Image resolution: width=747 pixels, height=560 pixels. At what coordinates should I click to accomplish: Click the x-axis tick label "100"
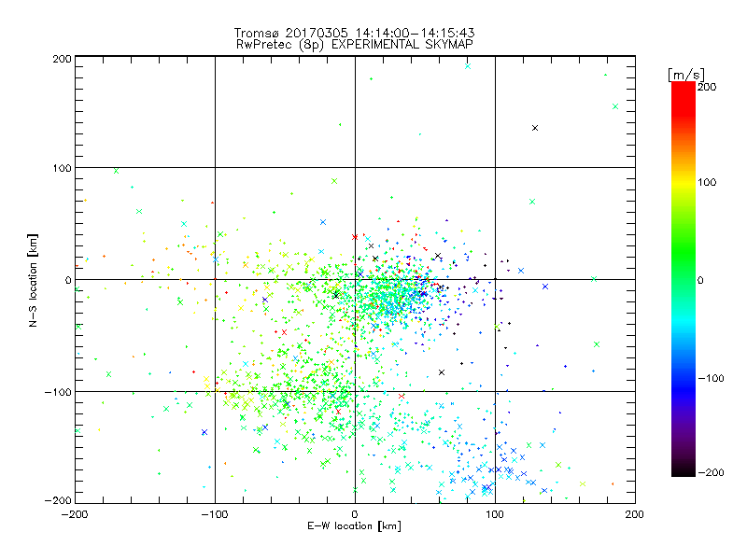tap(495, 514)
